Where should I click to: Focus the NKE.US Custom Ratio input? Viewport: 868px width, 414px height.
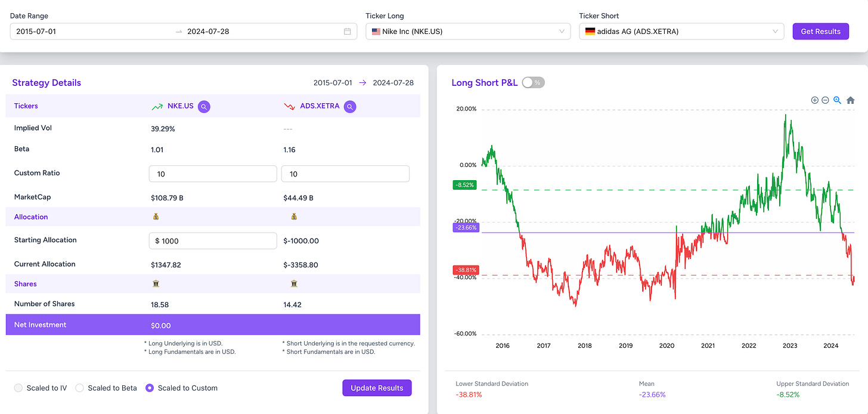pyautogui.click(x=213, y=174)
